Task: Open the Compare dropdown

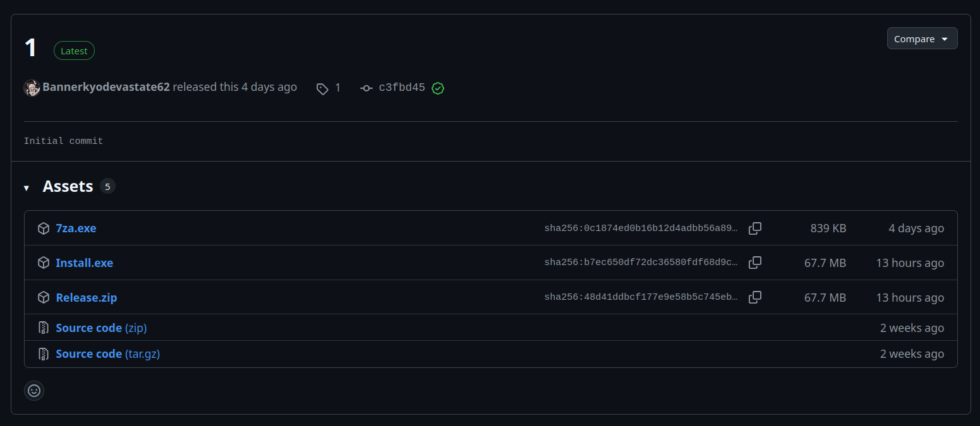Action: tap(922, 38)
